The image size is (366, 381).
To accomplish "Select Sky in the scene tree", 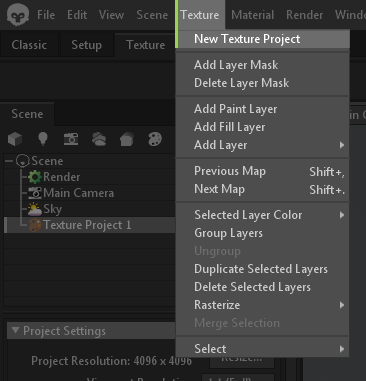I will click(x=52, y=209).
